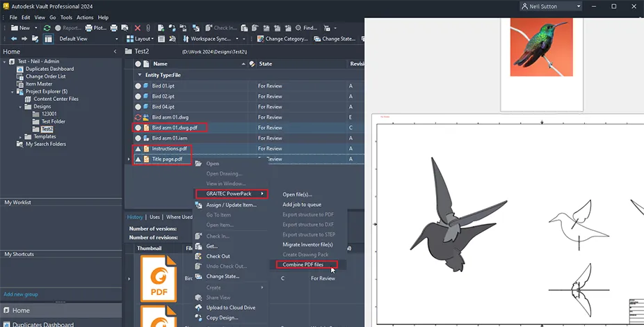Click the Check In toolbar button
The height and width of the screenshot is (327, 644).
pos(221,28)
